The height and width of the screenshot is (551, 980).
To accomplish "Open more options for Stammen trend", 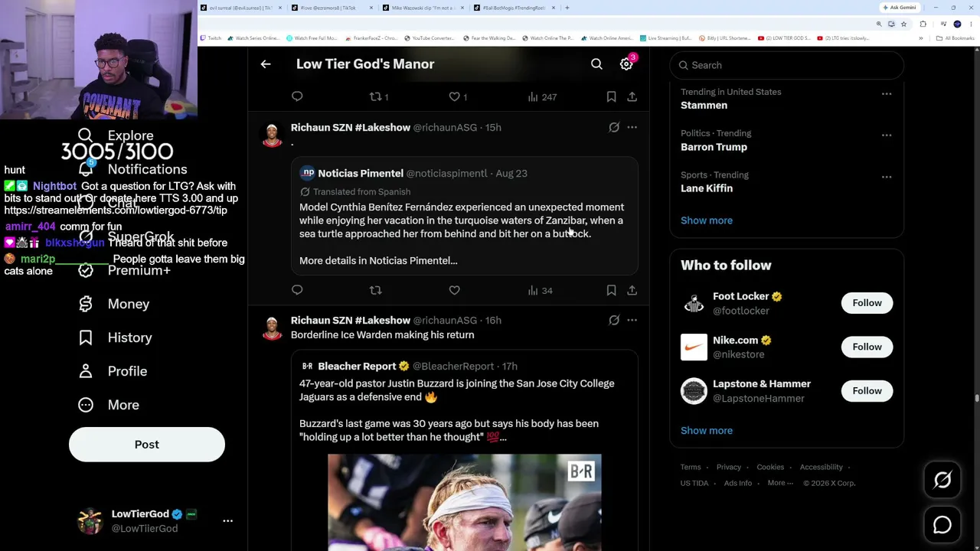I will tap(887, 93).
